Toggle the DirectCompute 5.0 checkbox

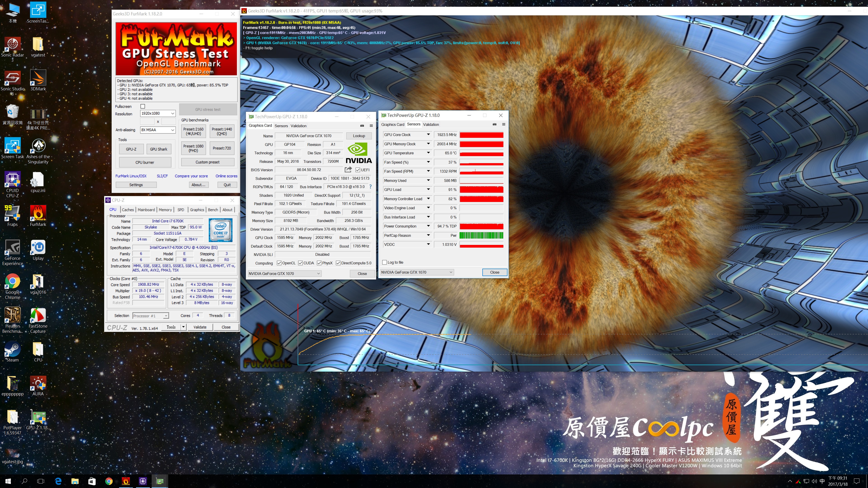click(x=338, y=263)
